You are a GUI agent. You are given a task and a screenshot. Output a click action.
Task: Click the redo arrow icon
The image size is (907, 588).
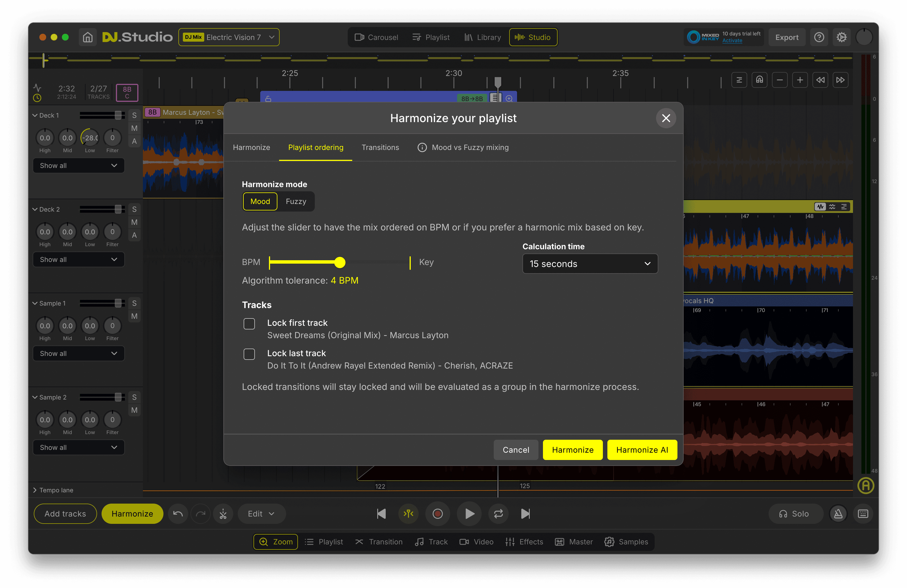pyautogui.click(x=201, y=514)
